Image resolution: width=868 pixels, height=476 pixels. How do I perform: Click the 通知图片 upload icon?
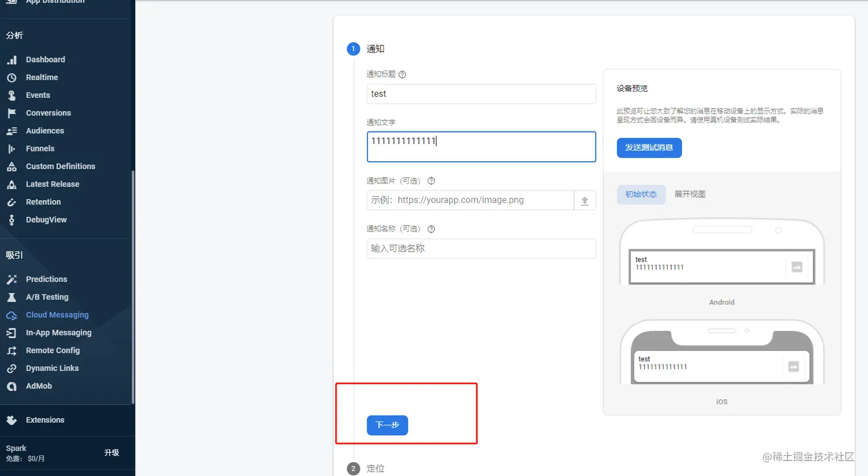tap(584, 200)
